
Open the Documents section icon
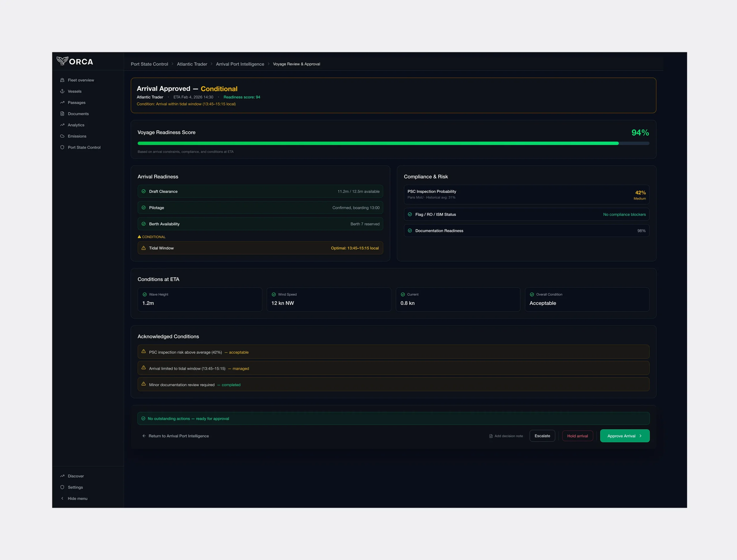coord(63,114)
